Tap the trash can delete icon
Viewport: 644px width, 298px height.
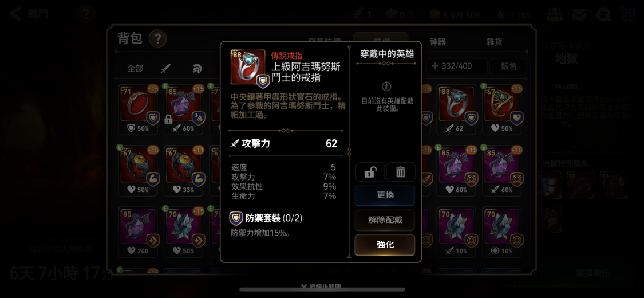(x=401, y=172)
